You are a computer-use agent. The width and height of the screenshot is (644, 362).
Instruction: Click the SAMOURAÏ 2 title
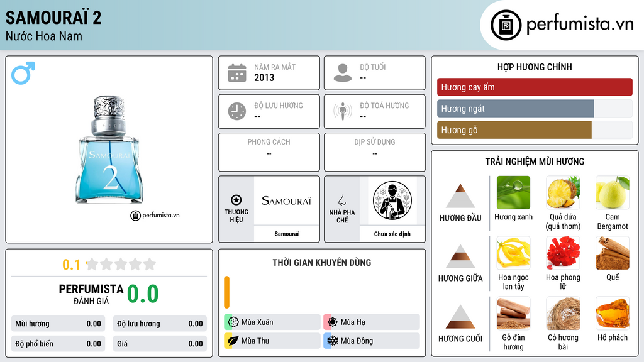click(x=53, y=18)
